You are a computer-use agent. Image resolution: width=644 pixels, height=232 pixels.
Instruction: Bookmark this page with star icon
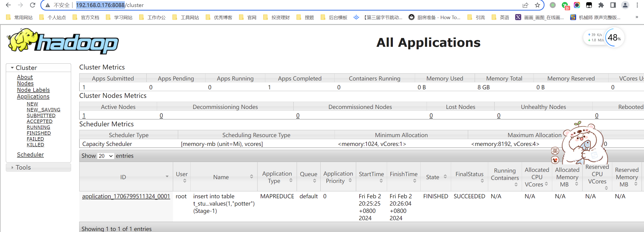(537, 5)
